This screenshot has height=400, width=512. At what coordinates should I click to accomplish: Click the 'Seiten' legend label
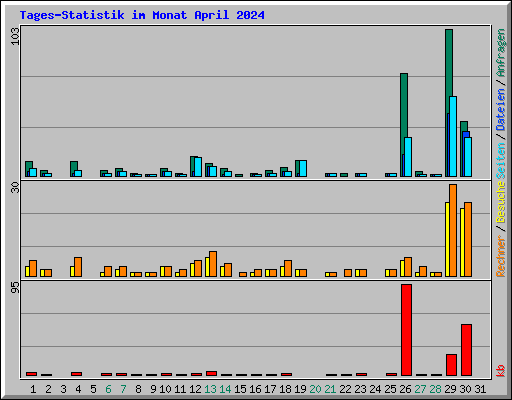coord(500,161)
